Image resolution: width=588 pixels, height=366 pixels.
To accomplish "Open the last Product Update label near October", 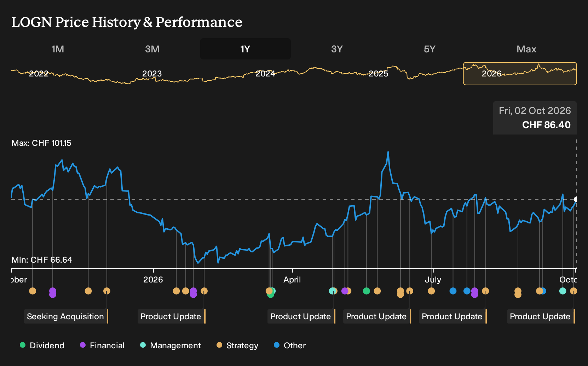I will pyautogui.click(x=541, y=316).
